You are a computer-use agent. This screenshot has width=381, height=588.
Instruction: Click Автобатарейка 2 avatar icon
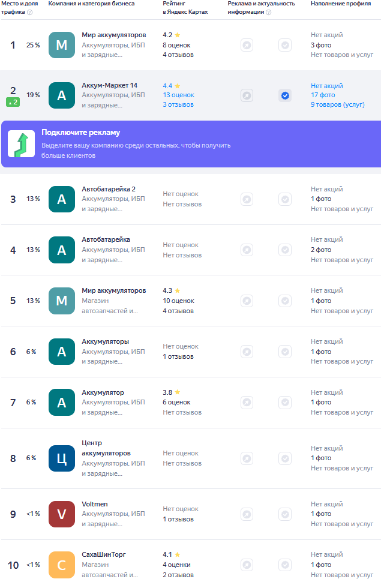coord(61,199)
